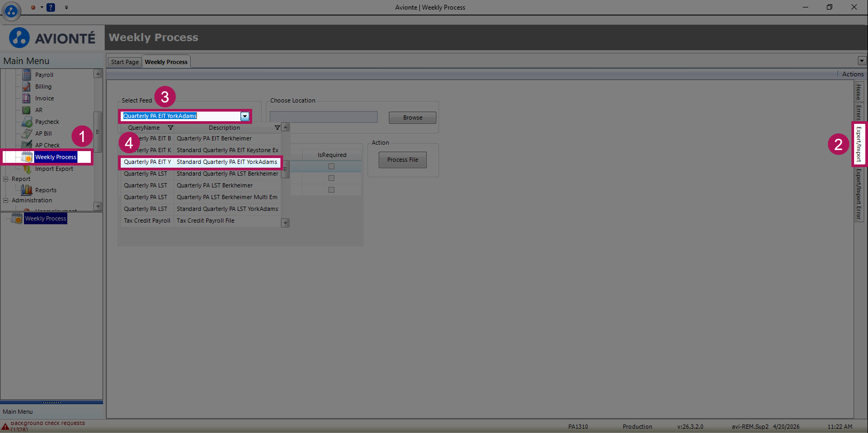This screenshot has width=868, height=433.
Task: Open the Paycheck icon in the tree
Action: click(27, 122)
